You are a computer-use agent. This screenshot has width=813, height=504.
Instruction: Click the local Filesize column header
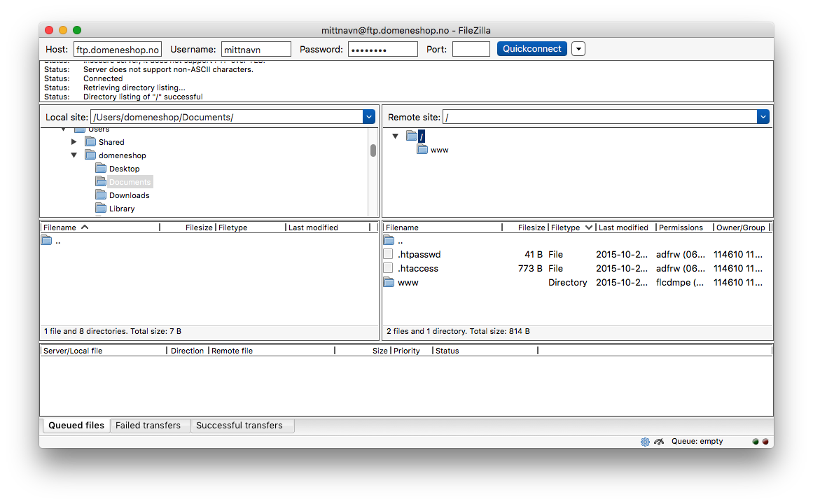188,227
